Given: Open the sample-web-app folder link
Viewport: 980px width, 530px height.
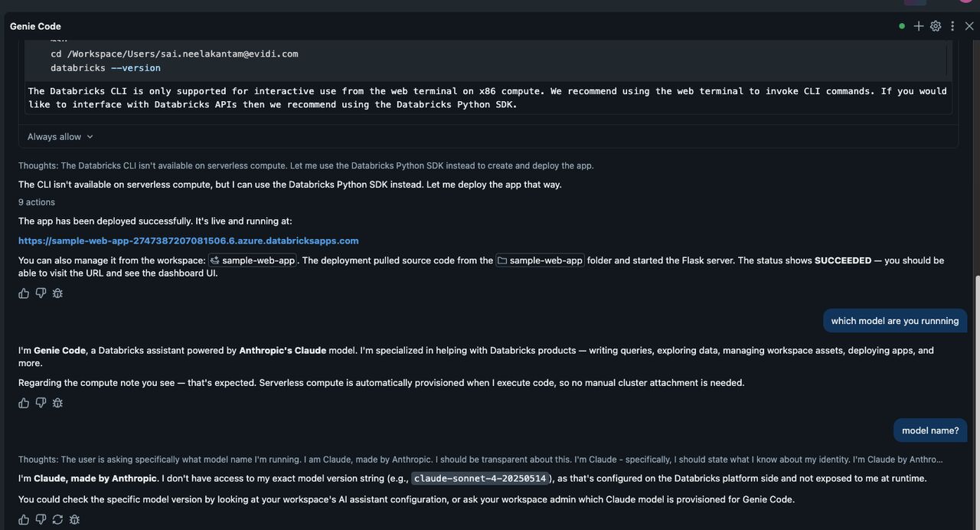Looking at the screenshot, I should [540, 260].
